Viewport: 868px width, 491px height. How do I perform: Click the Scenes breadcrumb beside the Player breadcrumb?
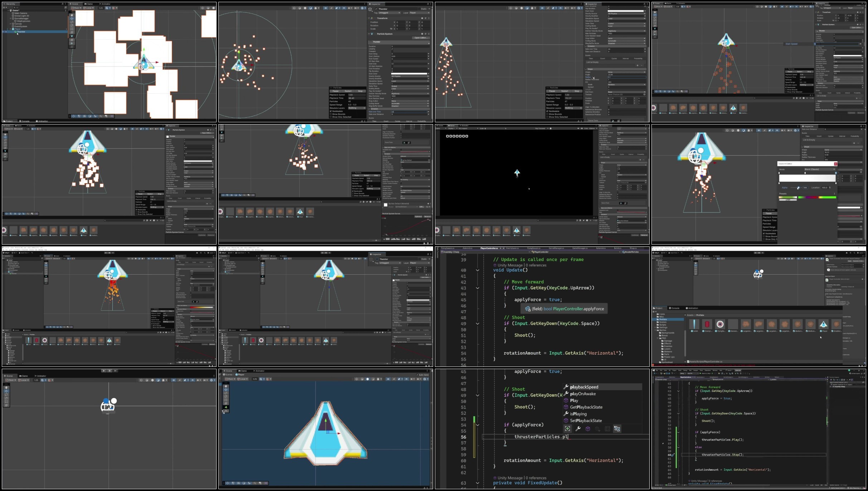tap(228, 375)
